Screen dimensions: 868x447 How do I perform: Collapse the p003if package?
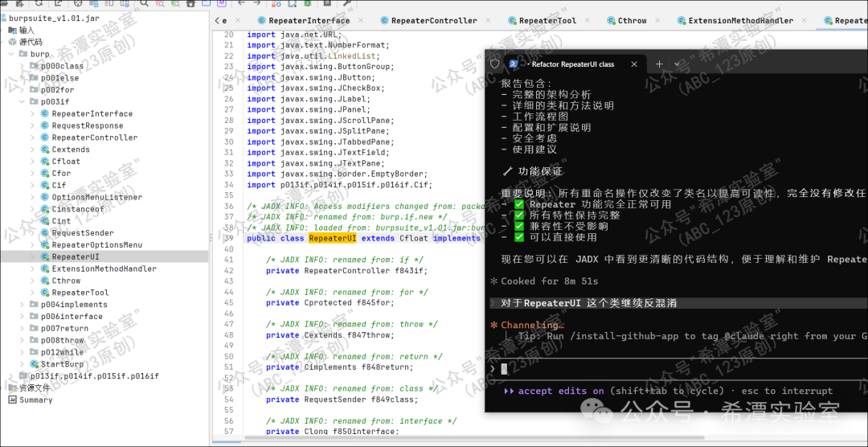(22, 102)
